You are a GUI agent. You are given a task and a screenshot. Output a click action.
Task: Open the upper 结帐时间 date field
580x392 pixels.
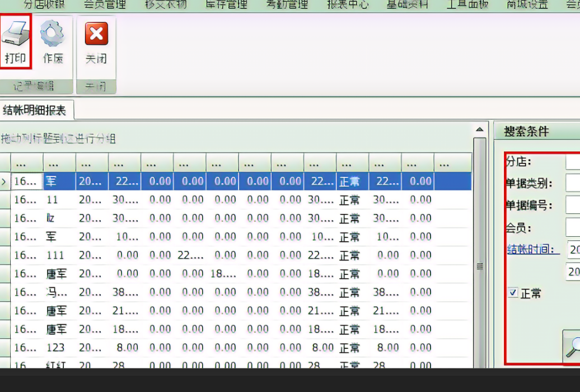click(x=573, y=250)
